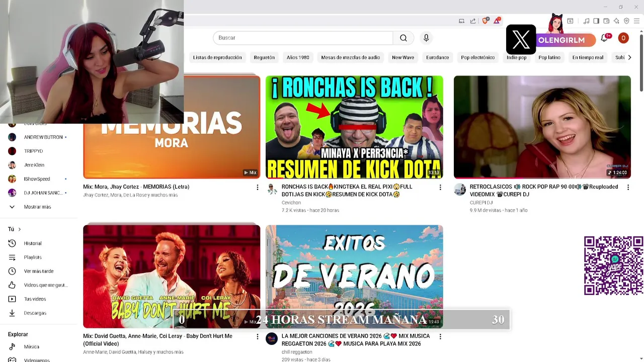Click chill reggaeton channel name
This screenshot has width=644, height=362.
coord(297,352)
